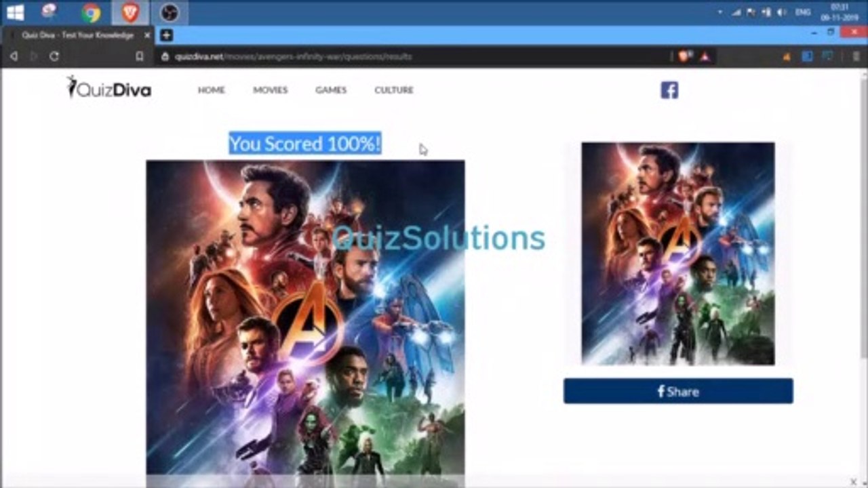Image resolution: width=868 pixels, height=488 pixels.
Task: Reload the current page
Action: pyautogui.click(x=54, y=57)
